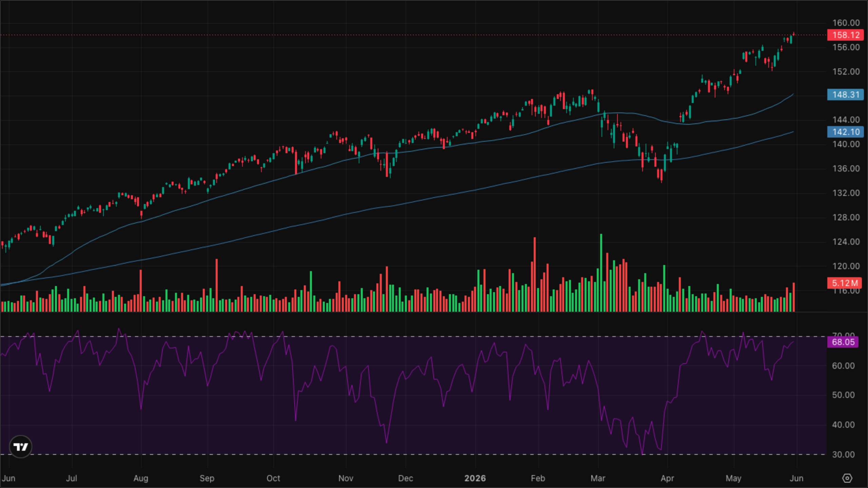Click the 140.00 price axis label
The image size is (868, 488).
pyautogui.click(x=846, y=144)
